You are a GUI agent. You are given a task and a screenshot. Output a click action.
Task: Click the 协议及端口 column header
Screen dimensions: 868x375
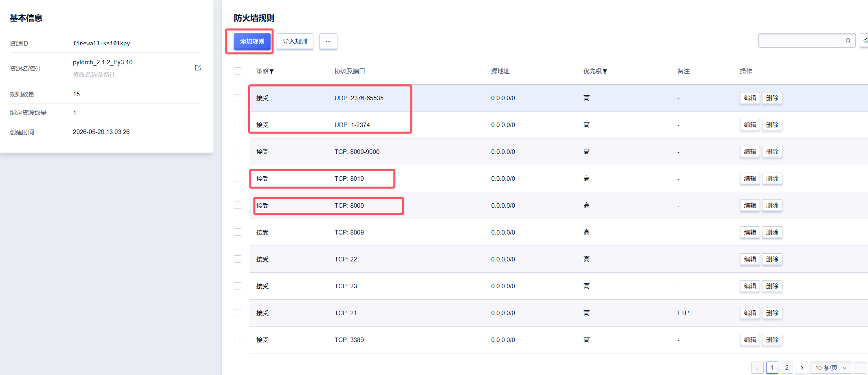pyautogui.click(x=350, y=71)
